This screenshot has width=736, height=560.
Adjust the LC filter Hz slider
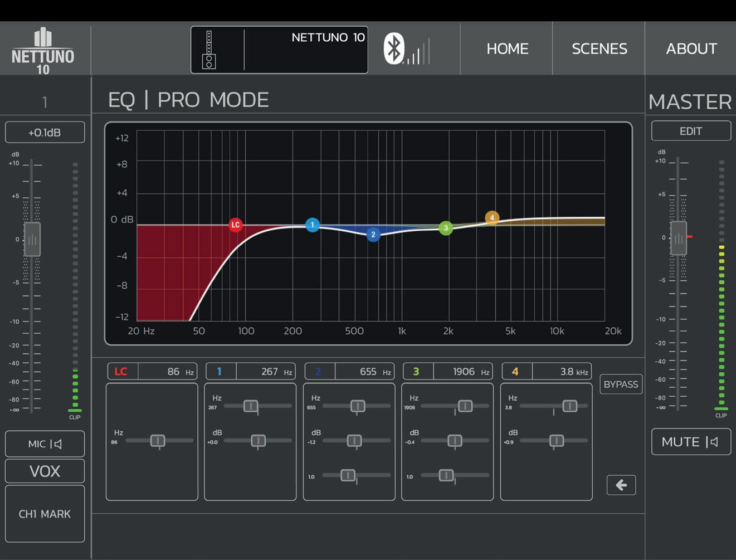click(158, 441)
